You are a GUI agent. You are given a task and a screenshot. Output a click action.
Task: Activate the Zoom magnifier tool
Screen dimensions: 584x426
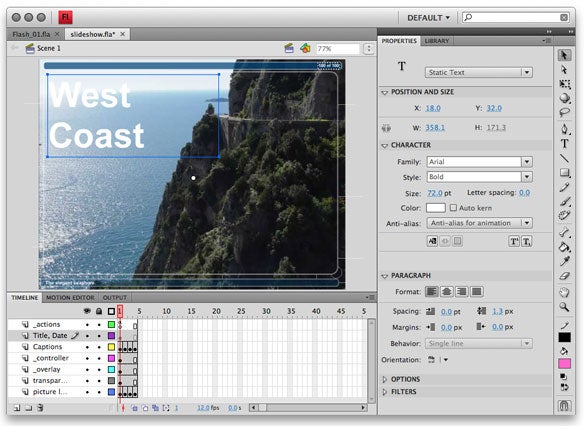point(564,307)
